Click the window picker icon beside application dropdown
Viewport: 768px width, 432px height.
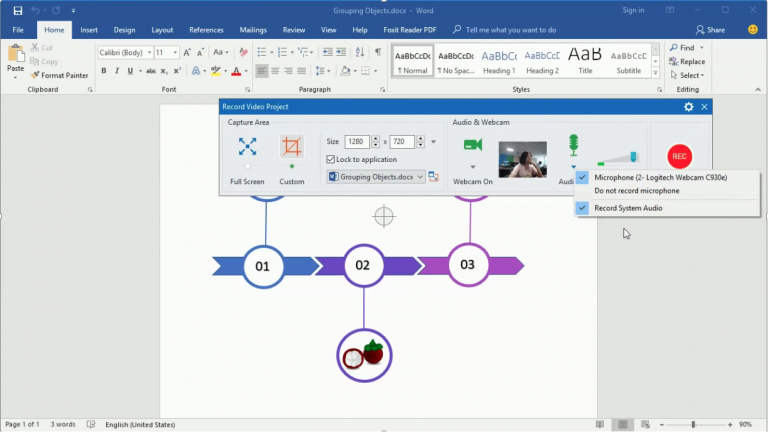tap(433, 176)
